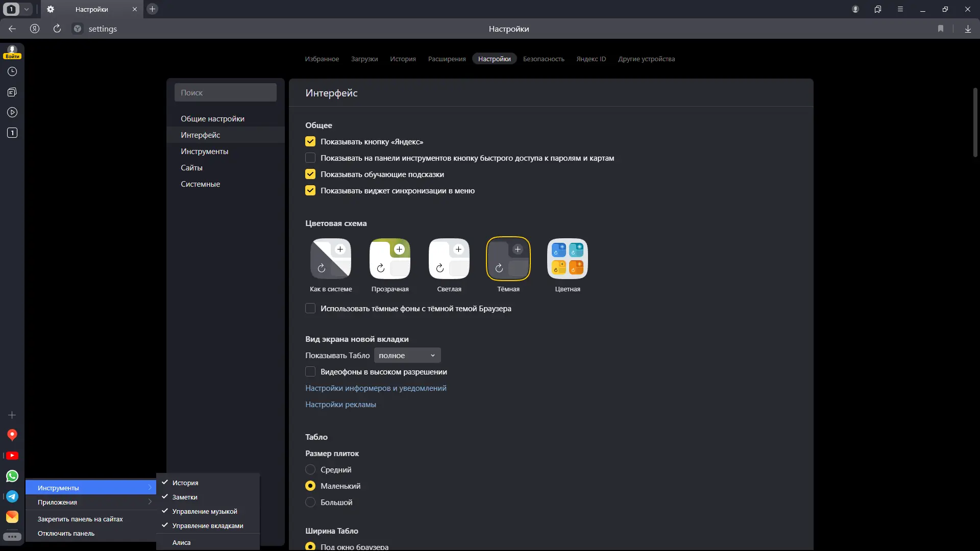Uncheck 'Показывать кнопку «Яндекс»' checkbox
Viewport: 980px width, 551px height.
310,142
